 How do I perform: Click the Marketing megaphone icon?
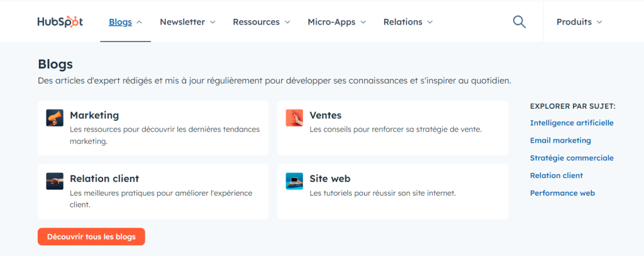click(55, 118)
